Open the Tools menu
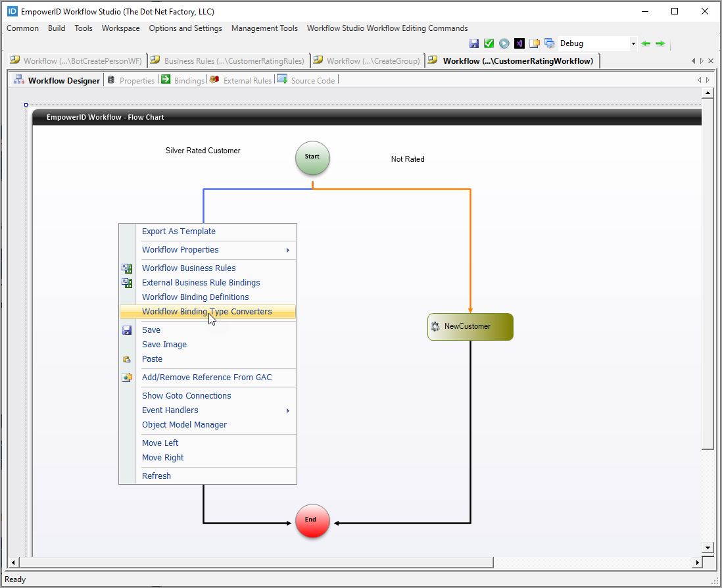Screen dimensions: 722x588 pos(84,28)
